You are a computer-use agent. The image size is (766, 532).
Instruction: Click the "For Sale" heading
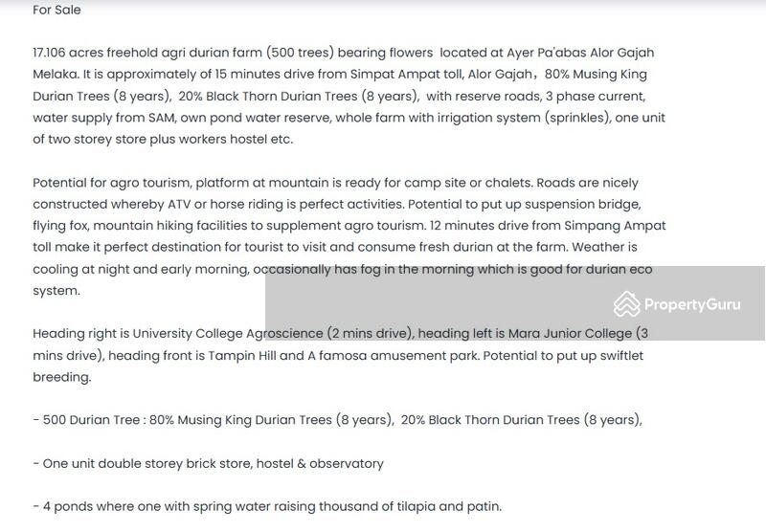tap(56, 10)
